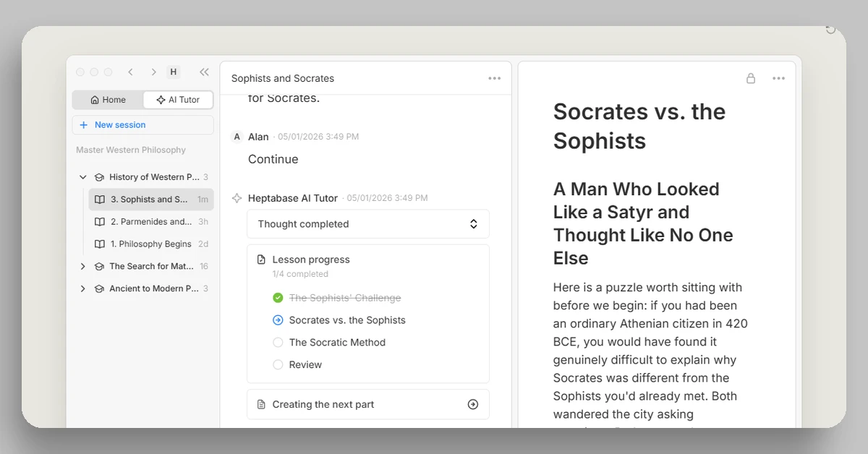Go forward with the right chevron arrow
The height and width of the screenshot is (454, 868).
click(x=153, y=72)
